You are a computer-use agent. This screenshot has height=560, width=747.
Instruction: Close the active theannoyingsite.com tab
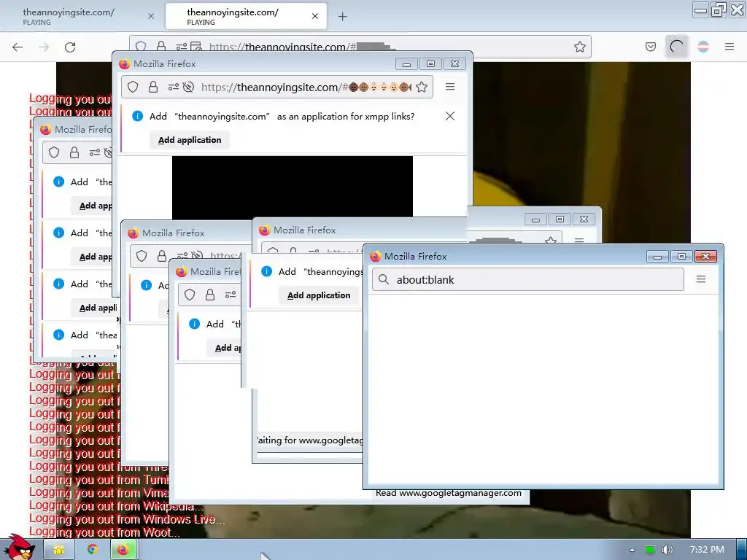315,16
